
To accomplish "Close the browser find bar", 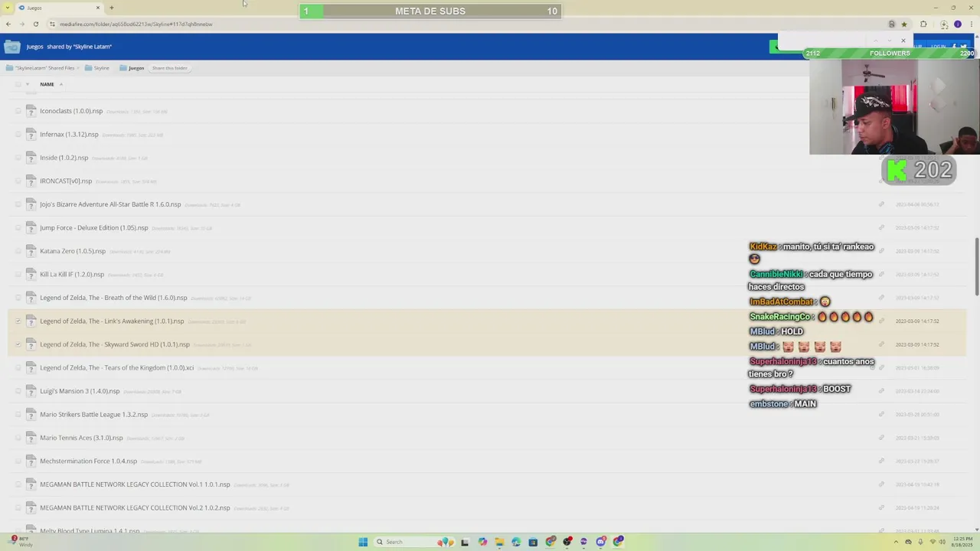I will coord(903,41).
